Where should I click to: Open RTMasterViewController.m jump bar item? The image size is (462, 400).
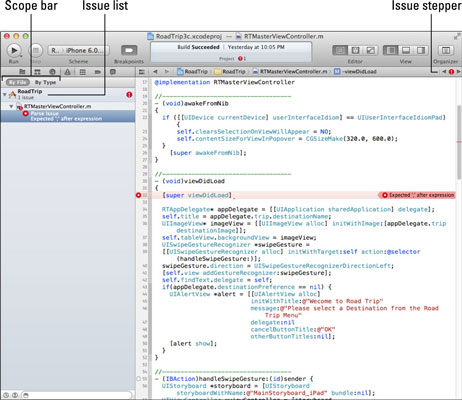290,72
